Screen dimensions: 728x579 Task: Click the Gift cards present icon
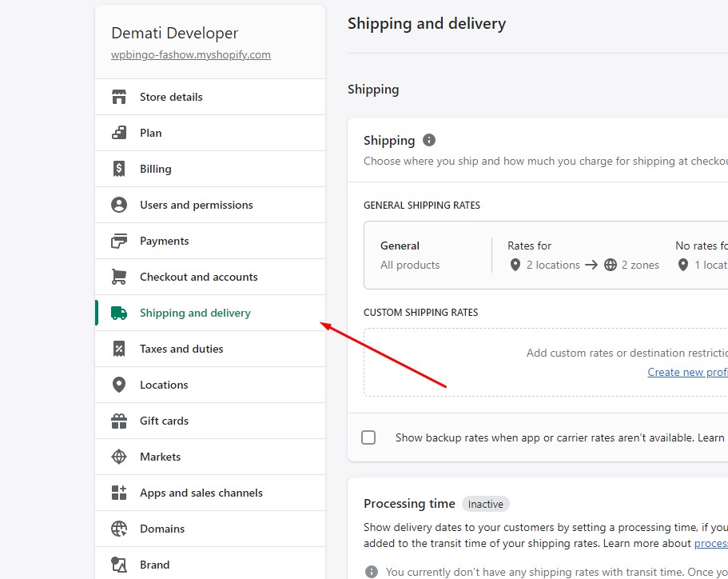click(x=119, y=421)
